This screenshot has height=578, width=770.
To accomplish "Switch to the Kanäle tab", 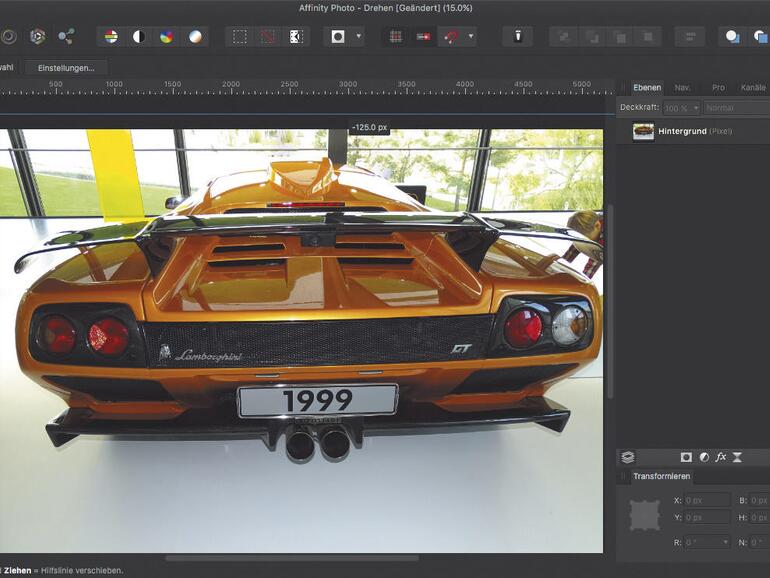I will 752,88.
